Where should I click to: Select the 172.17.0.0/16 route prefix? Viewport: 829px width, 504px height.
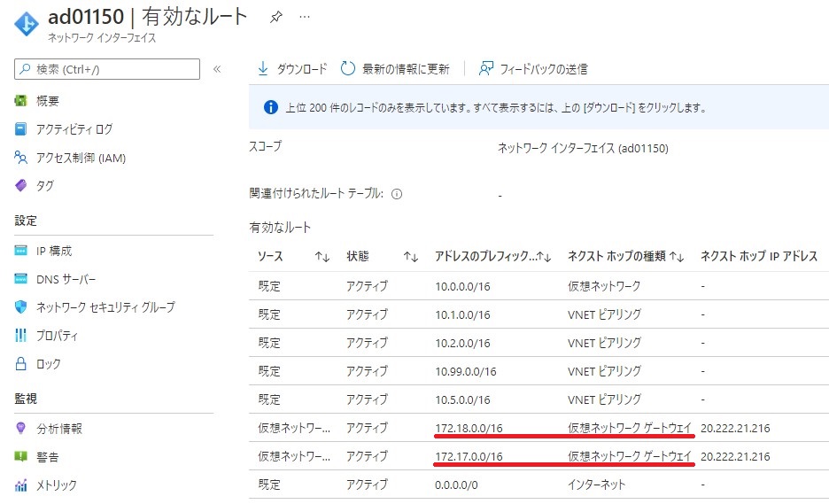tap(469, 456)
